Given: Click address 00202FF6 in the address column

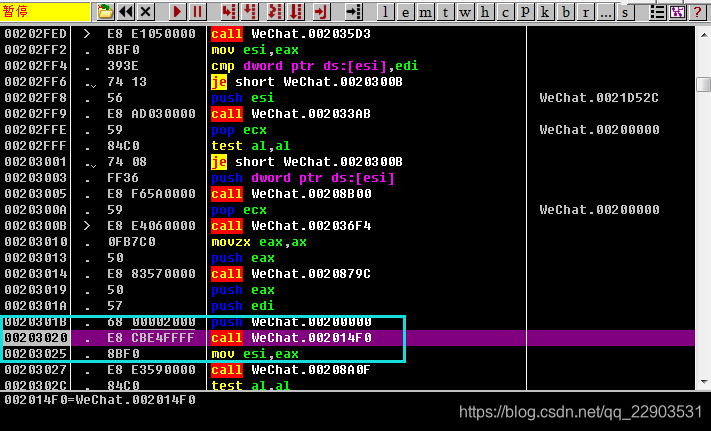Looking at the screenshot, I should pos(36,82).
